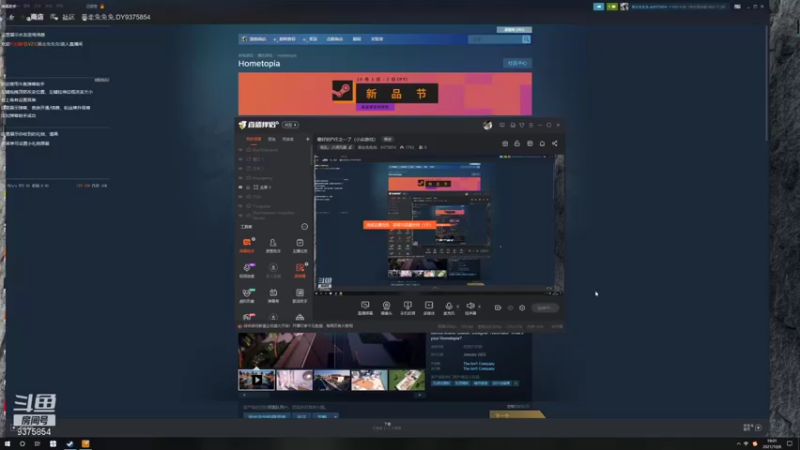Click the Steam page vertical scrollbar
Screen dimensions: 800x450
point(766,84)
